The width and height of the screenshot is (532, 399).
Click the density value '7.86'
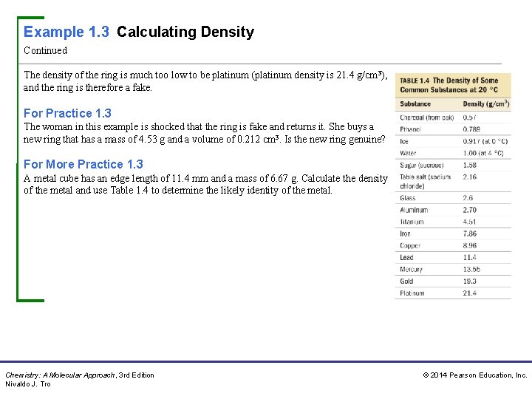pos(470,233)
